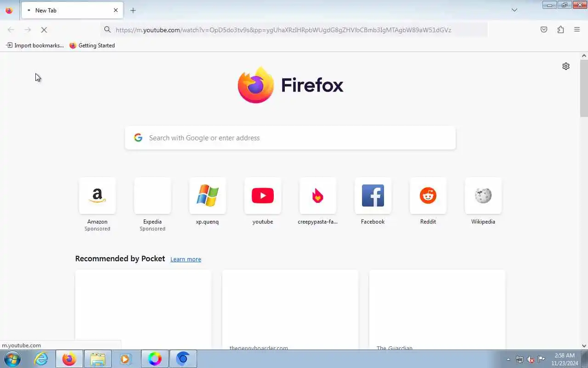588x368 pixels.
Task: Expand the list all tabs chevron
Action: pyautogui.click(x=514, y=10)
